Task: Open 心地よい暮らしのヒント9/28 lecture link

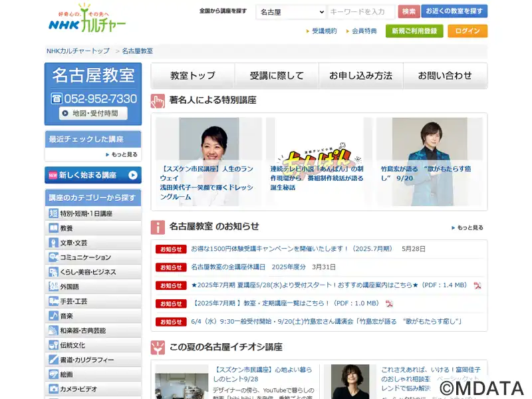Action: [x=263, y=374]
